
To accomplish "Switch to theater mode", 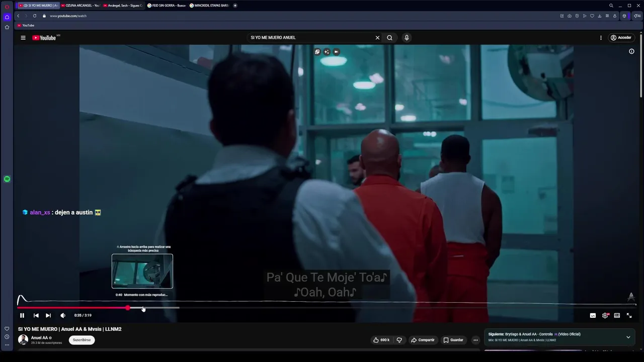I will click(x=617, y=315).
